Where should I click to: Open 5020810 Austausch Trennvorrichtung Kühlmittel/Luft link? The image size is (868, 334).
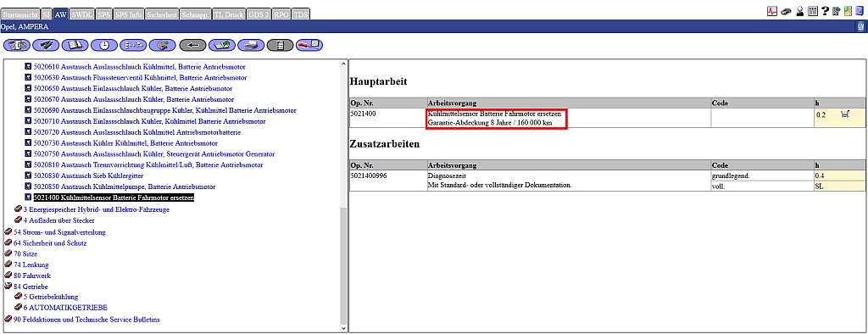pyautogui.click(x=148, y=165)
